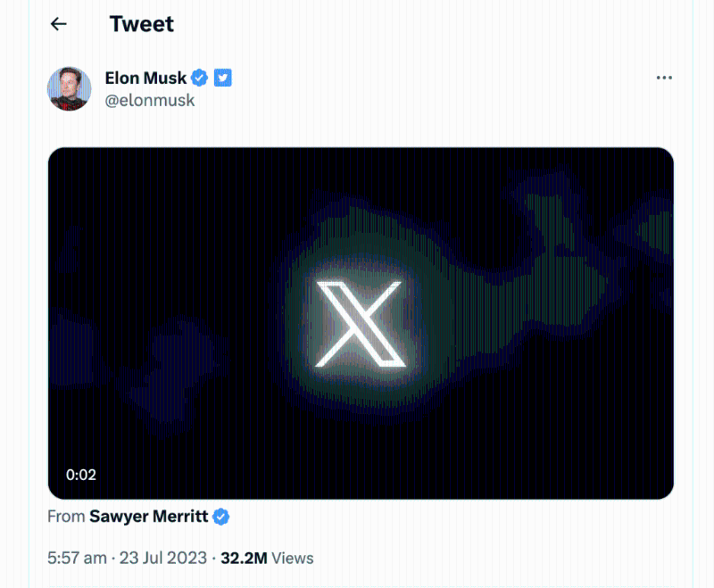Click the black bottom area of video

(x=446, y=464)
